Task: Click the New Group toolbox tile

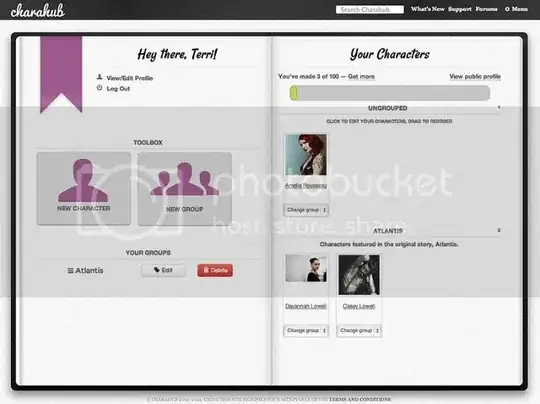Action: tap(185, 189)
